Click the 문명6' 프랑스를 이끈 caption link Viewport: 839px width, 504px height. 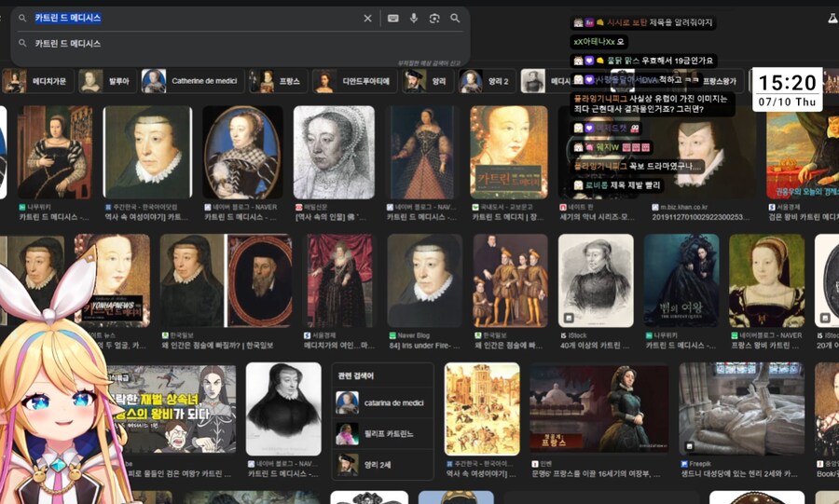596,473
